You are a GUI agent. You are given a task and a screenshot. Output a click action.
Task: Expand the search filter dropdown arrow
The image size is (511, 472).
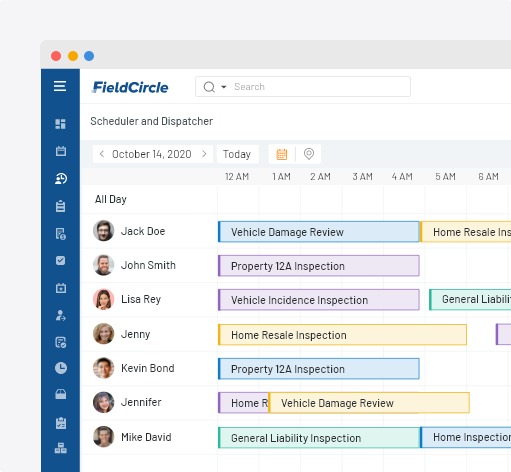tap(224, 87)
